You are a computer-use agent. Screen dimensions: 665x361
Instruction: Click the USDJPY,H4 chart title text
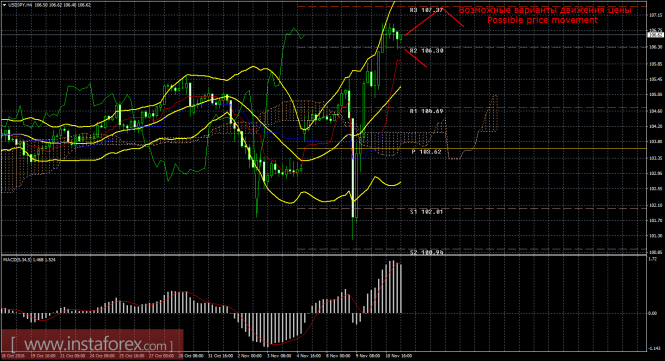[x=21, y=5]
